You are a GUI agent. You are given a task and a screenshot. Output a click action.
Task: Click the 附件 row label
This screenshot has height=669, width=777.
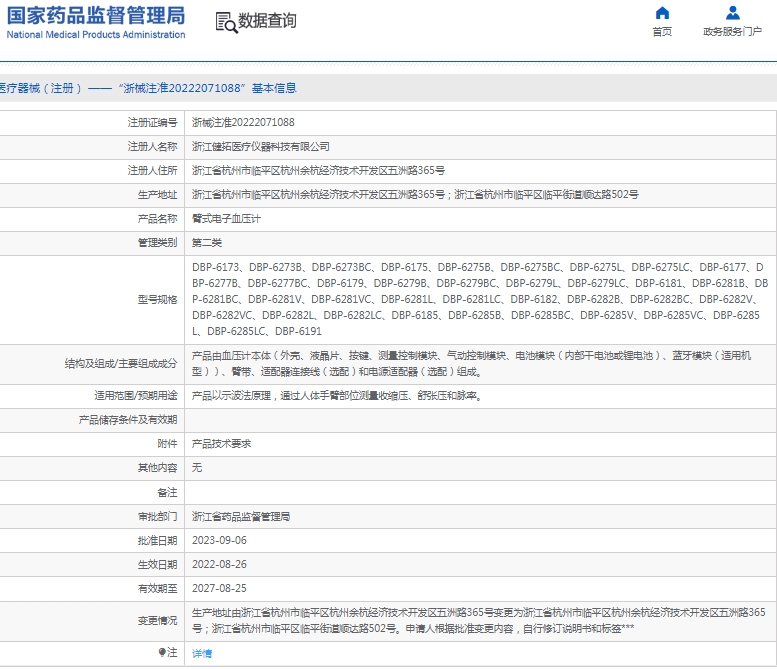[x=167, y=444]
